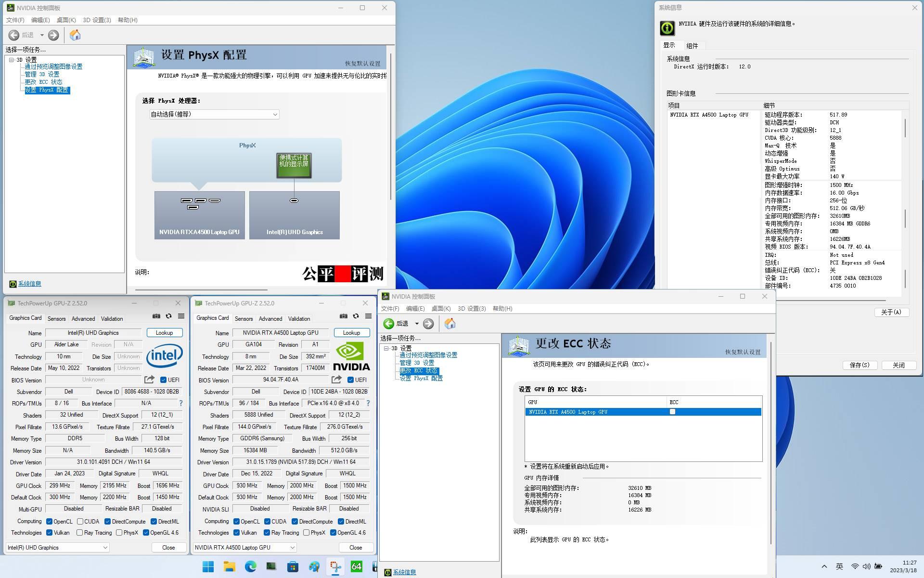Screen dimensions: 924x578
Task: Refresh the NVIDIA GPU-Z window
Action: click(356, 316)
